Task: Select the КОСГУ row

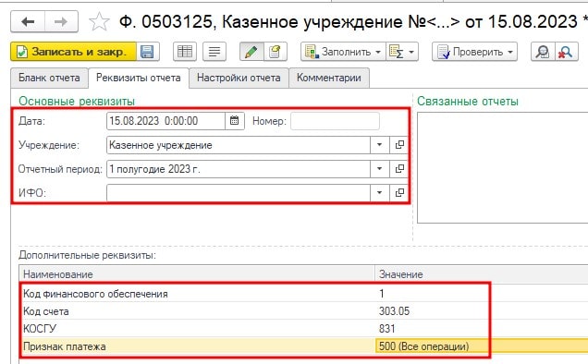Action: [x=304, y=329]
